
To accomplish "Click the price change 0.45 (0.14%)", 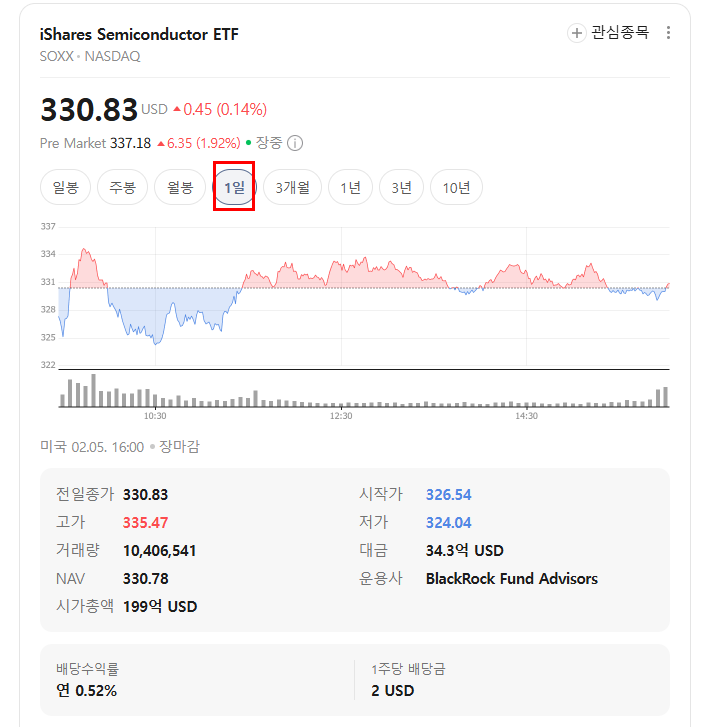I will 220,109.
